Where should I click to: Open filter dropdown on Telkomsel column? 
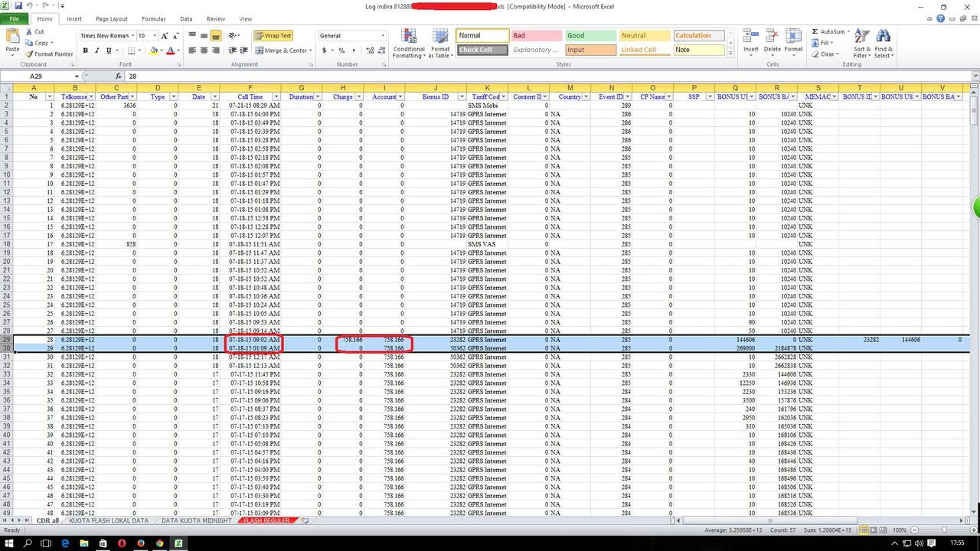pos(90,97)
